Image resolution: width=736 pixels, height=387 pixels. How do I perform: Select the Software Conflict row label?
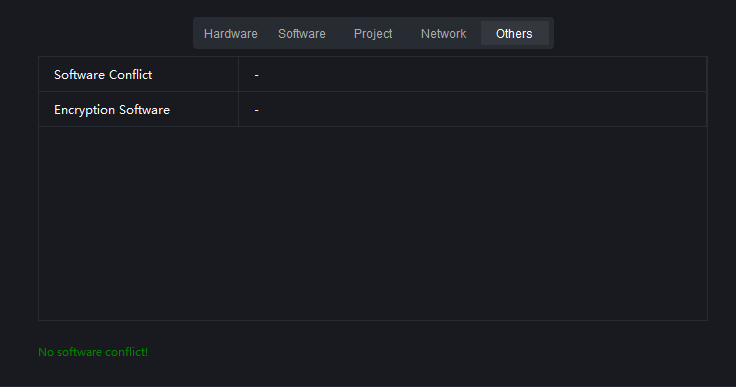click(x=103, y=75)
